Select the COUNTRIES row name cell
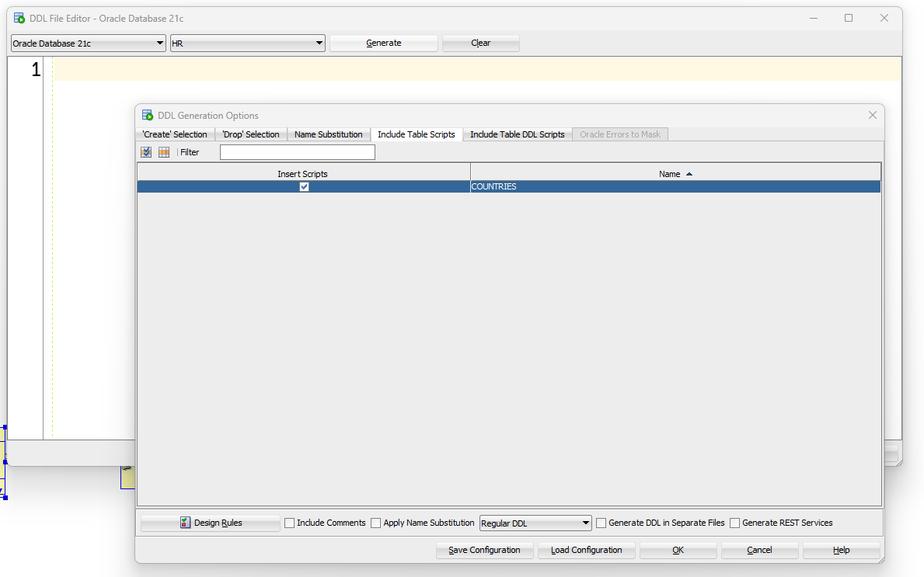 point(675,186)
